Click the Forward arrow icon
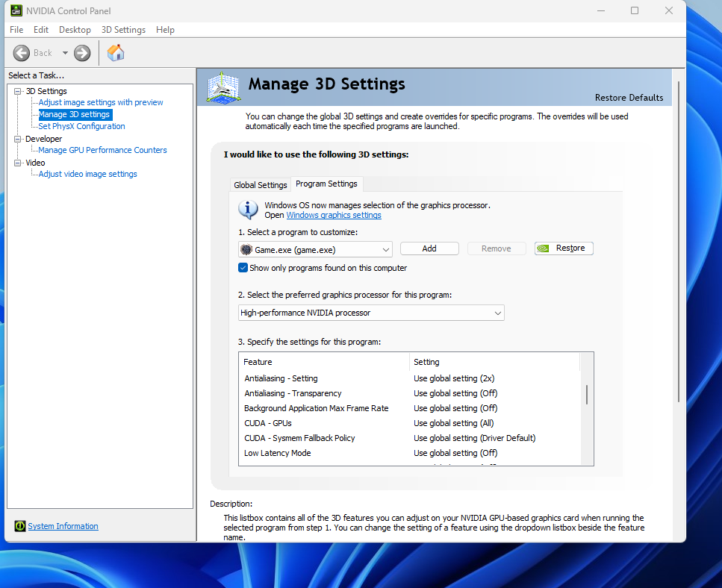Viewport: 722px width, 588px height. pyautogui.click(x=82, y=53)
